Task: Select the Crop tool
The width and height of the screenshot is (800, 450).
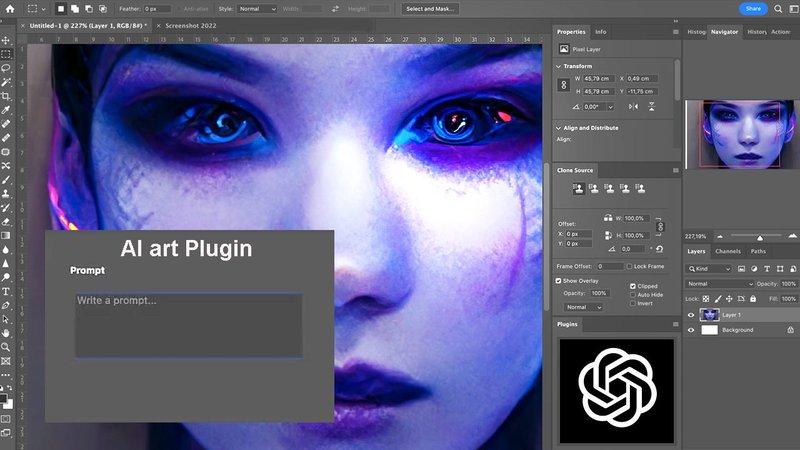Action: [6, 96]
